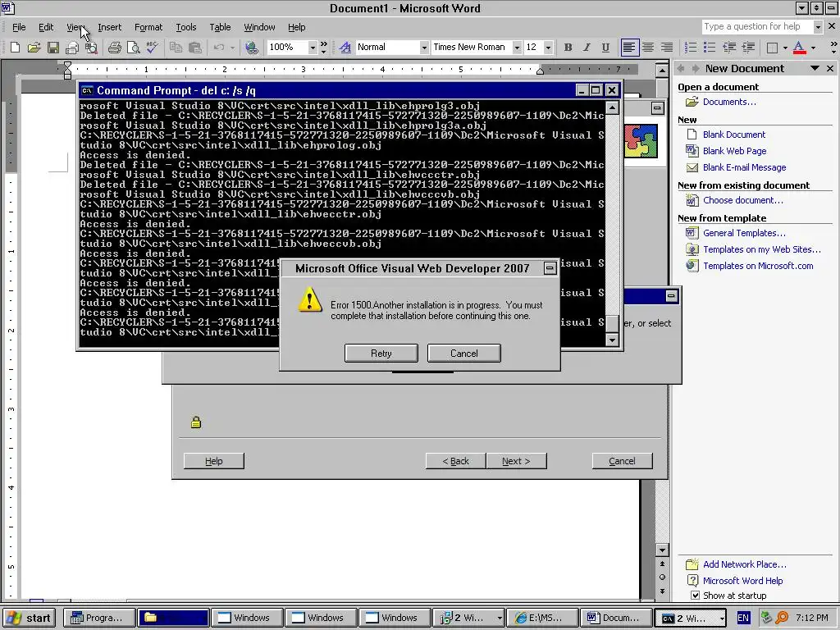The width and height of the screenshot is (840, 630).
Task: Click Templates on Microsoft.com link
Action: tap(758, 266)
